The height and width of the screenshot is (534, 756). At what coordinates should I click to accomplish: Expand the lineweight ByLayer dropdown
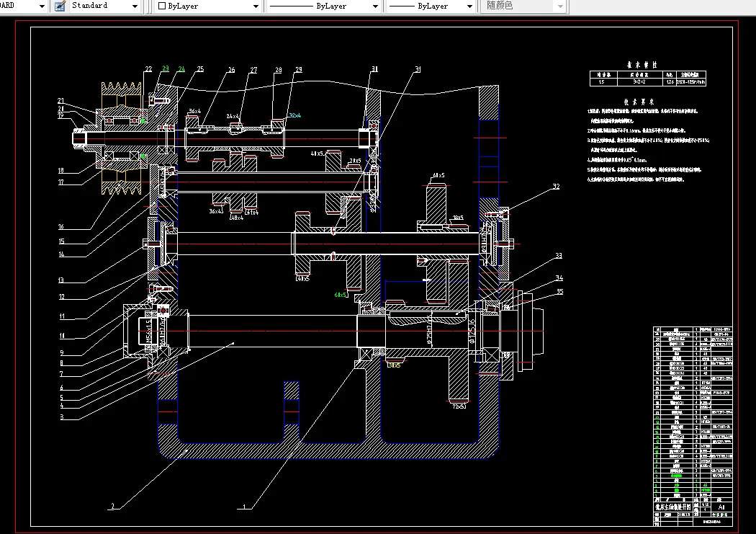469,6
